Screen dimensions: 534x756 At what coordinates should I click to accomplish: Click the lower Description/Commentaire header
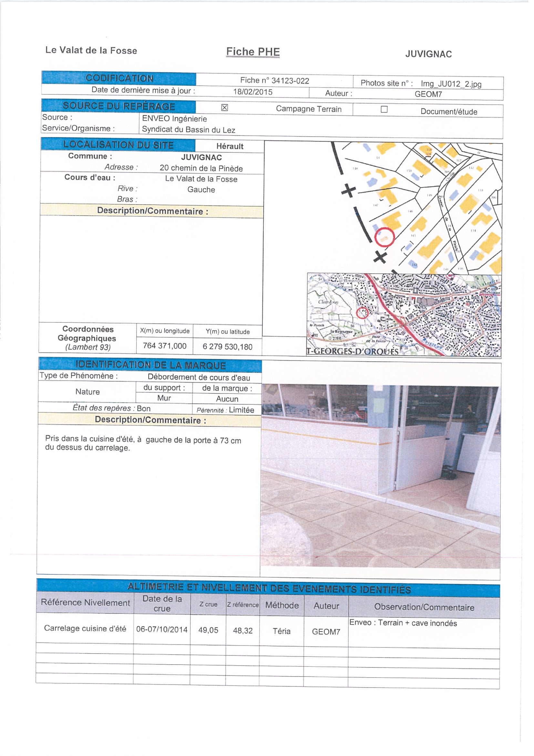point(150,420)
